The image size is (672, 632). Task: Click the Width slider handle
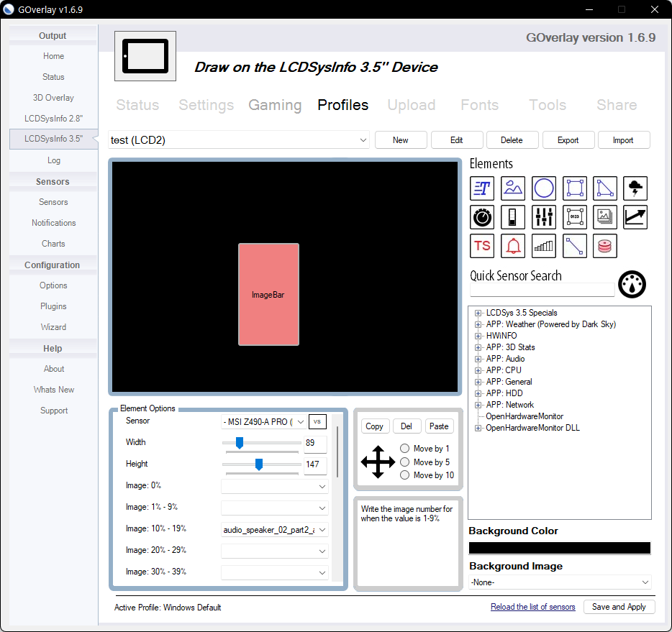[240, 443]
